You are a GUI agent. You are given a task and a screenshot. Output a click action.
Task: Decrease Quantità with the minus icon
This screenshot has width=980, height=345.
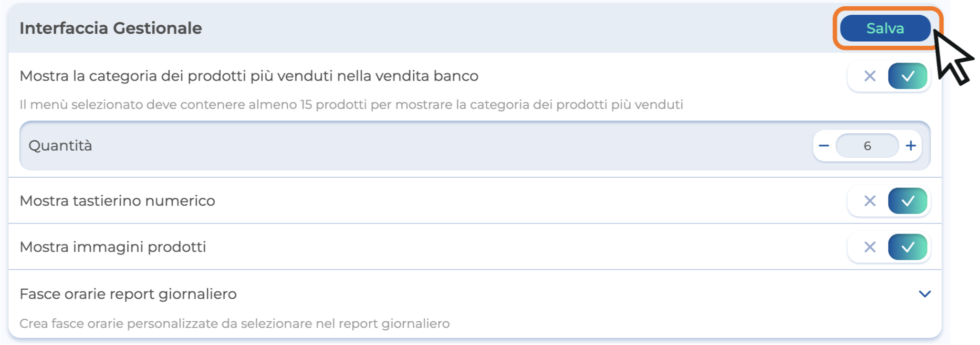824,146
